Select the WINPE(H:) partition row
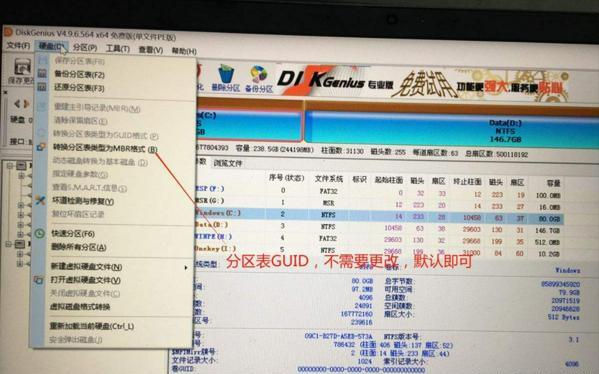Image resolution: width=599 pixels, height=374 pixels. [x=378, y=239]
